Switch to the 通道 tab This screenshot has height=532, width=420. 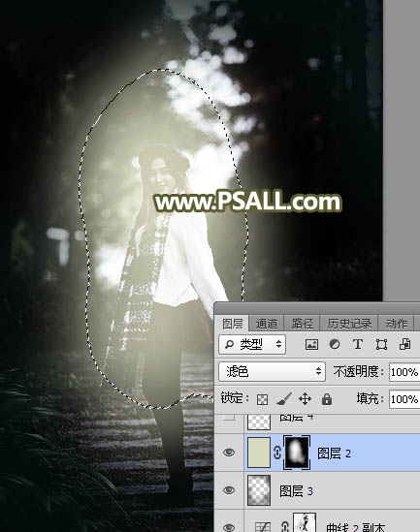click(266, 324)
